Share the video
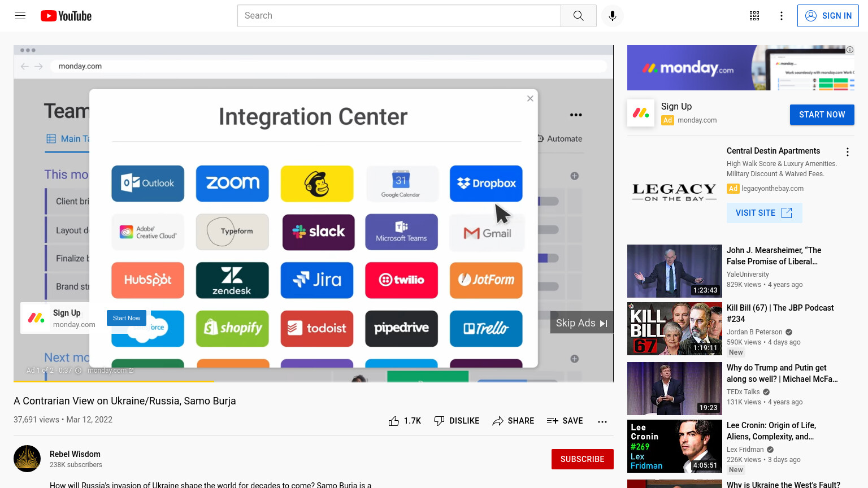This screenshot has width=868, height=488. (x=513, y=421)
